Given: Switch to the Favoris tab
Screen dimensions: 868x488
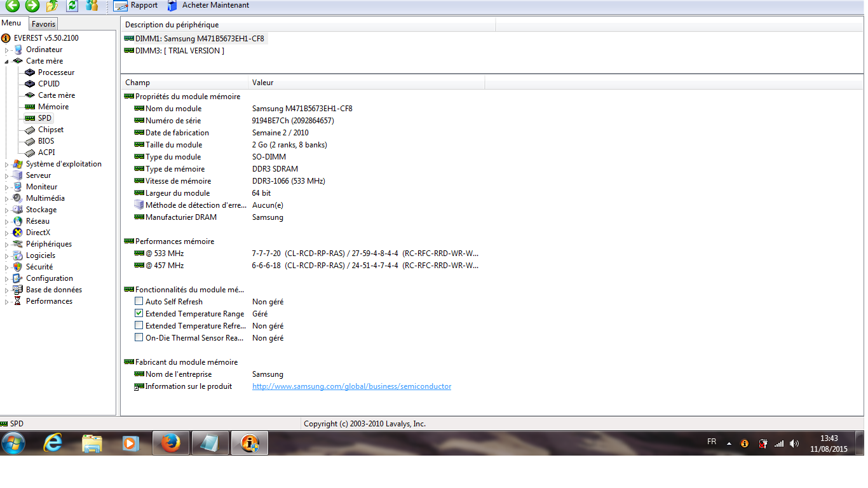Looking at the screenshot, I should pos(44,24).
